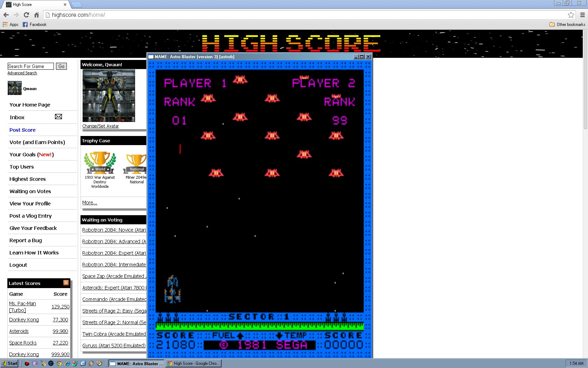Select the Post Score menu item
This screenshot has width=588, height=368.
[x=22, y=130]
